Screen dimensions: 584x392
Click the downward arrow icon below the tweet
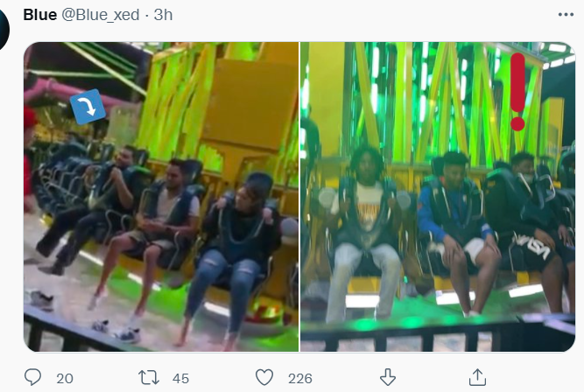(x=388, y=377)
